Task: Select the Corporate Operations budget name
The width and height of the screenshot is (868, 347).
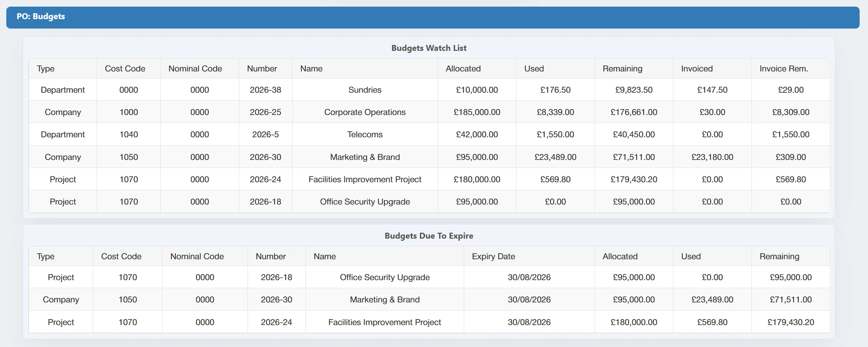Action: tap(365, 112)
